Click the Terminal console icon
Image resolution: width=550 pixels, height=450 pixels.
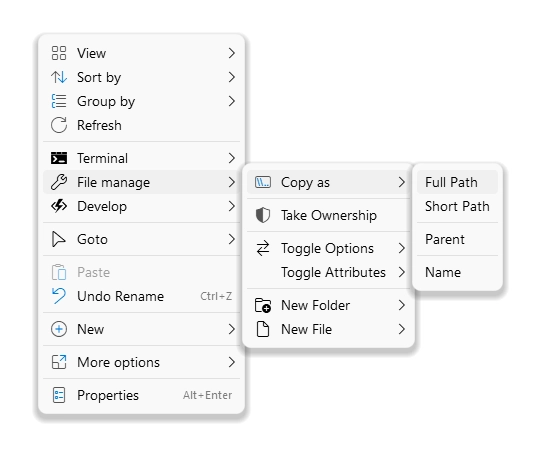59,158
